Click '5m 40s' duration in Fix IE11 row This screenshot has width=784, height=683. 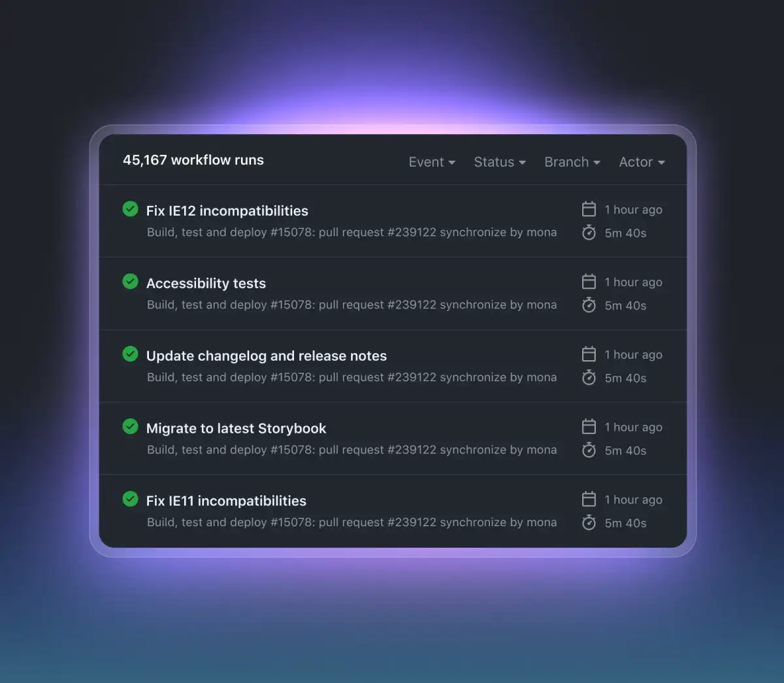pos(625,524)
